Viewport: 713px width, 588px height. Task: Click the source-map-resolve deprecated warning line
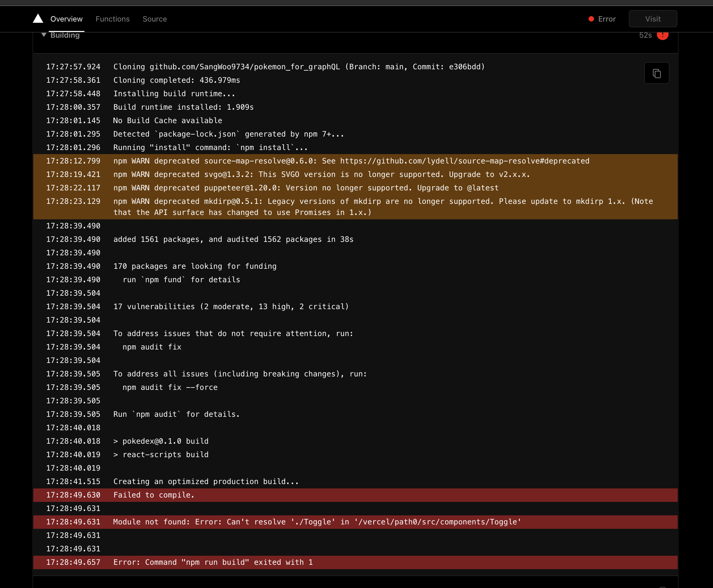(x=351, y=161)
